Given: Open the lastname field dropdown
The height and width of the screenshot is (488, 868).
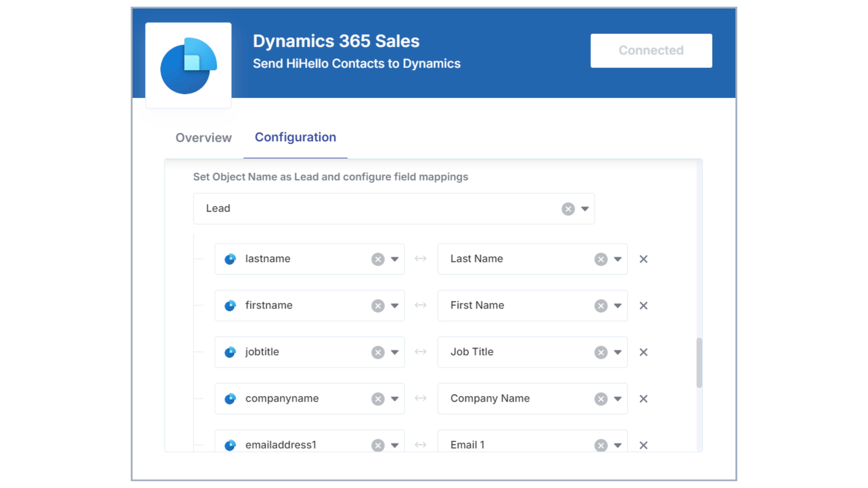Looking at the screenshot, I should tap(394, 259).
